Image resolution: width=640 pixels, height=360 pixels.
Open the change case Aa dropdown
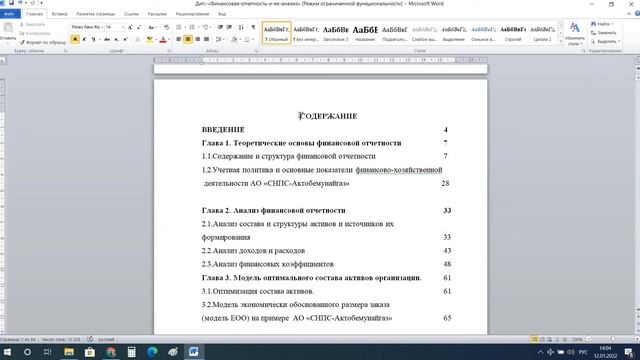click(x=152, y=27)
